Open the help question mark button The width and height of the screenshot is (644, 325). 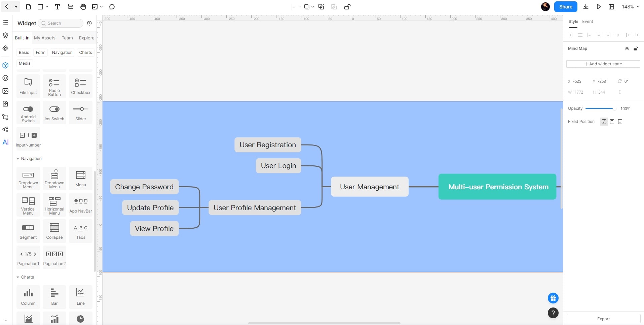tap(553, 313)
